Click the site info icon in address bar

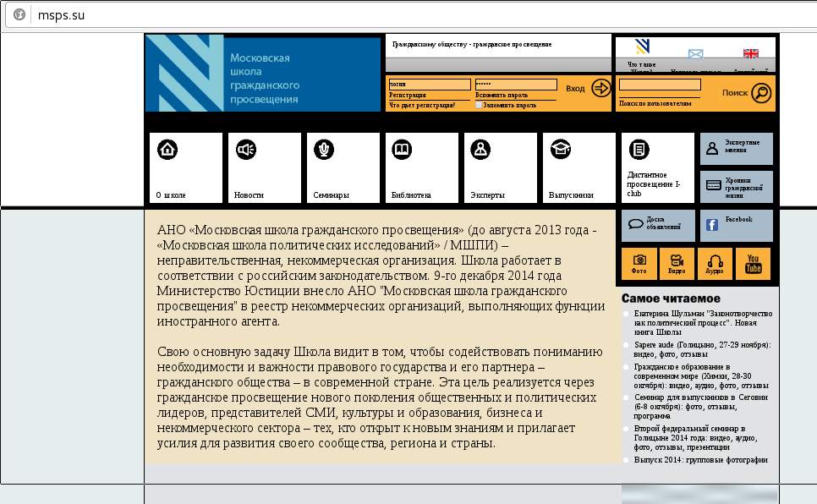coord(19,15)
